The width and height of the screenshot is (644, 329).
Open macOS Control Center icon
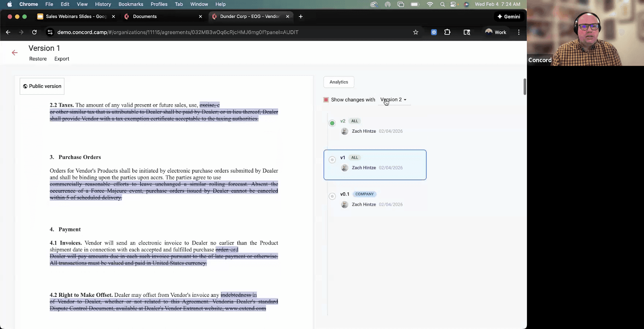point(454,4)
